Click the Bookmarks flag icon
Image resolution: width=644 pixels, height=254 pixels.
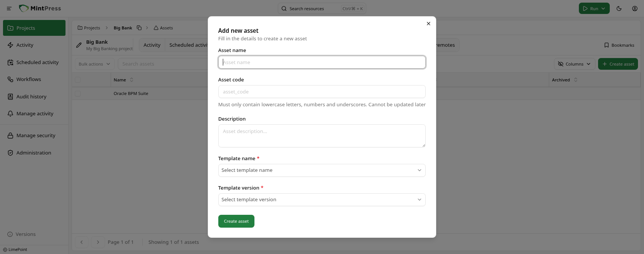pyautogui.click(x=606, y=45)
